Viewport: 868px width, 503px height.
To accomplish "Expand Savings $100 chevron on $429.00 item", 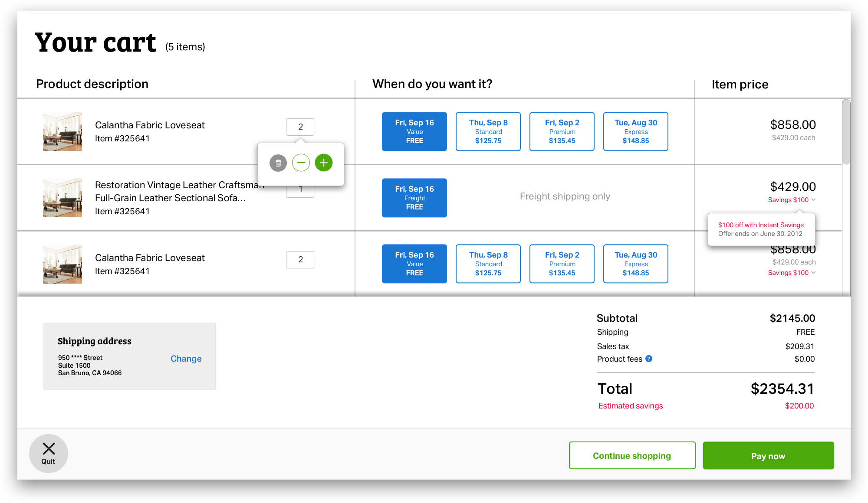I will coord(813,200).
